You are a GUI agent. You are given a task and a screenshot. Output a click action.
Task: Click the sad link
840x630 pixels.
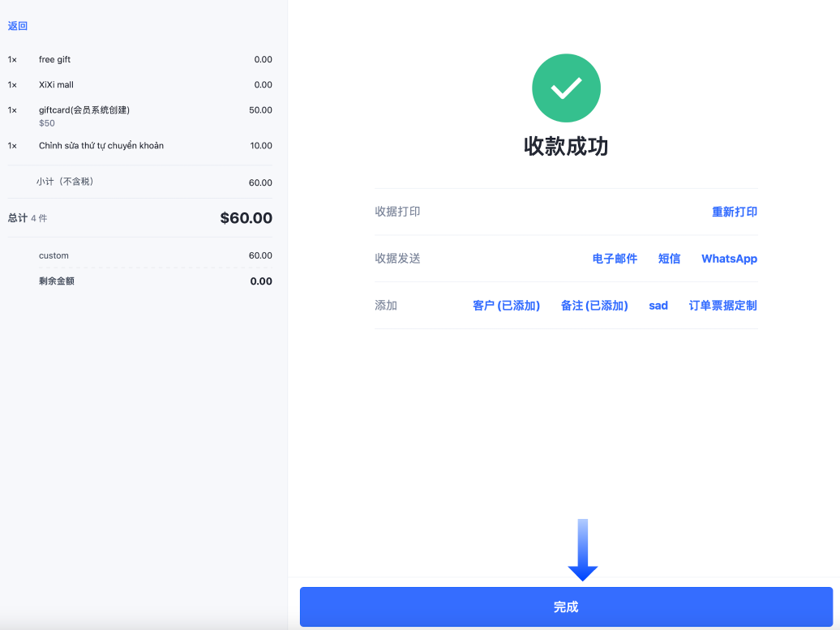pyautogui.click(x=658, y=306)
